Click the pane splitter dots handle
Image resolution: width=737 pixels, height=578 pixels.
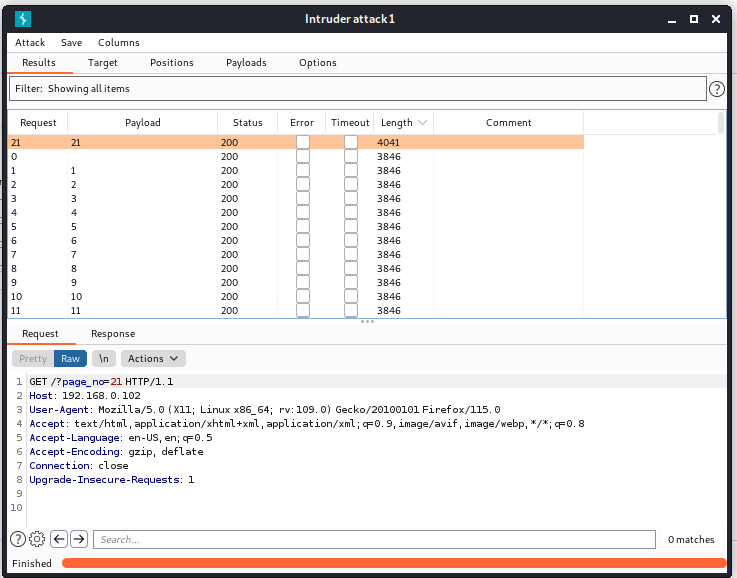tap(367, 321)
